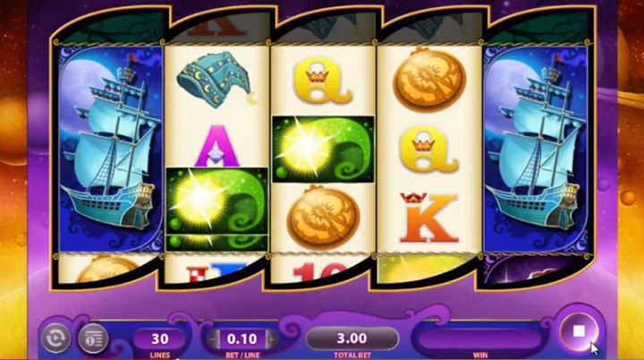Click the right ship wild reel
This screenshot has width=644, height=360.
536,149
